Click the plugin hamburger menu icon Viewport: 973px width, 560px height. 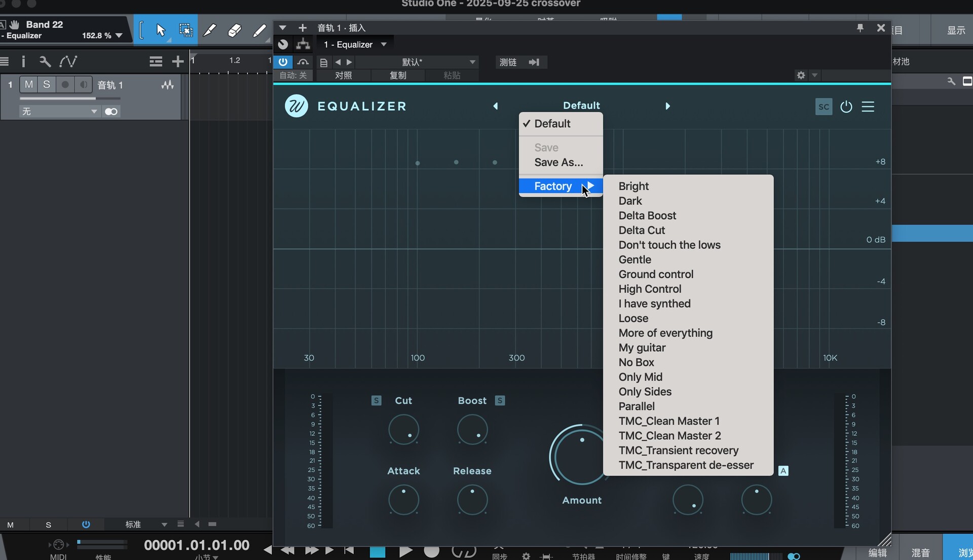(868, 106)
